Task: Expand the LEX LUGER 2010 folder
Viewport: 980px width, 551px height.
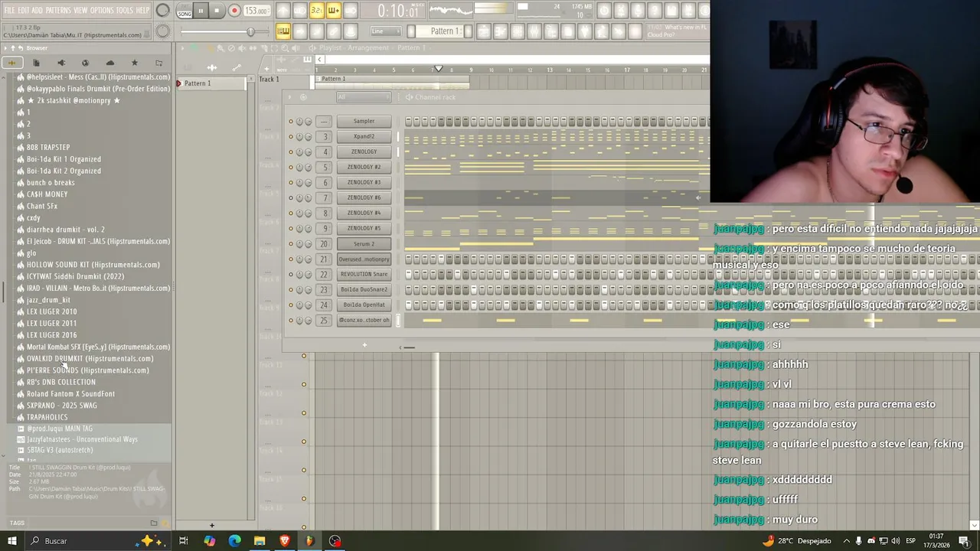Action: click(51, 311)
